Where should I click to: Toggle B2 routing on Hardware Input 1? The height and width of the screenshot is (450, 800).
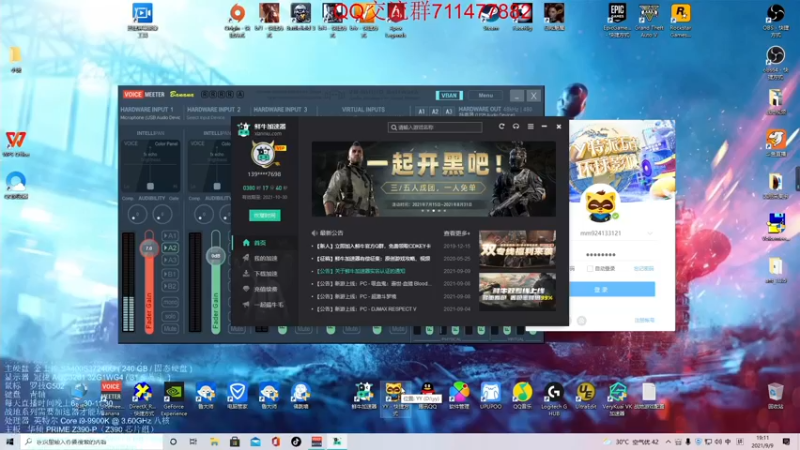pyautogui.click(x=170, y=286)
